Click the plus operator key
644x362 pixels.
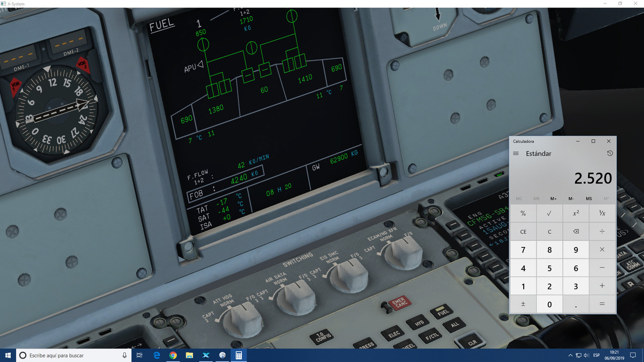pos(602,286)
